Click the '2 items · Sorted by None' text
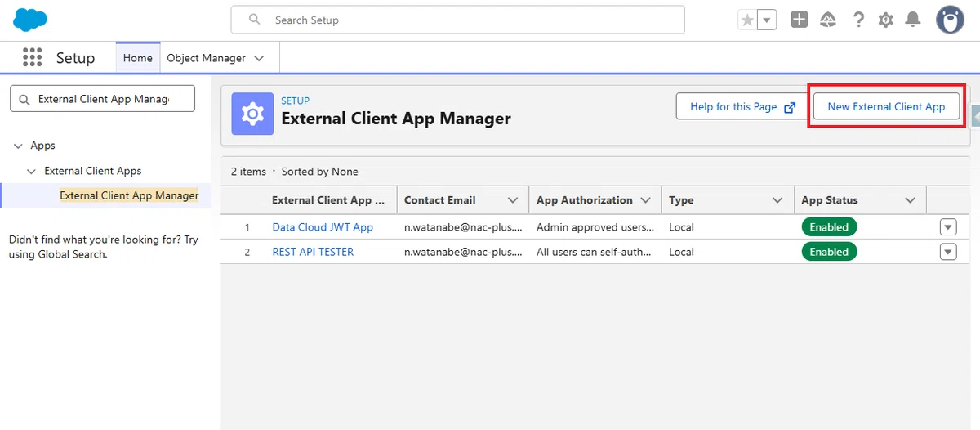This screenshot has height=430, width=980. coord(295,172)
